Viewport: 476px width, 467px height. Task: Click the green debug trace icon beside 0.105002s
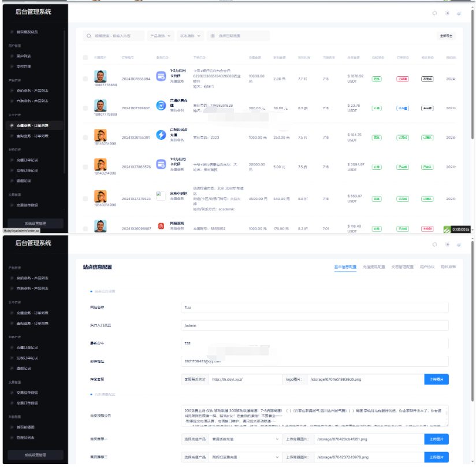447,229
